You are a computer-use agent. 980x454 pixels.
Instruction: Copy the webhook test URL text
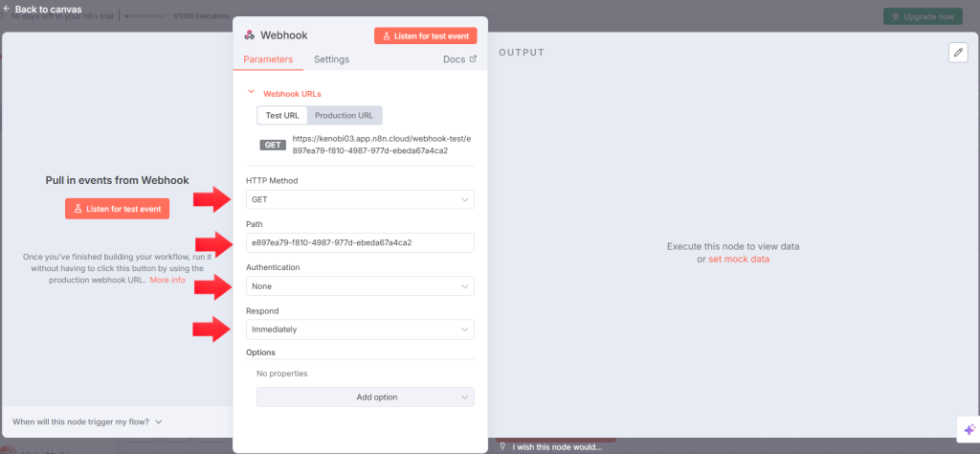tap(381, 145)
